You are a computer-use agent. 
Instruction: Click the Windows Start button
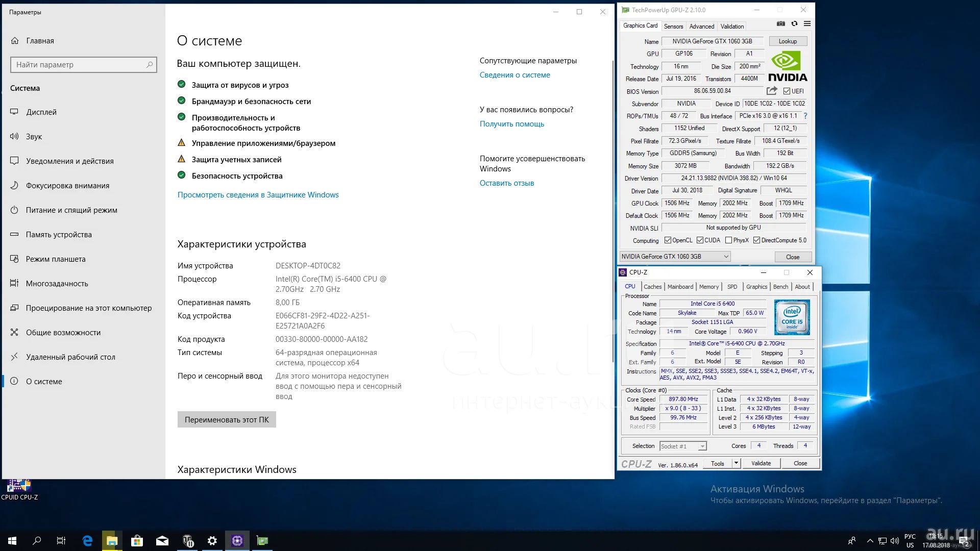tap(12, 541)
